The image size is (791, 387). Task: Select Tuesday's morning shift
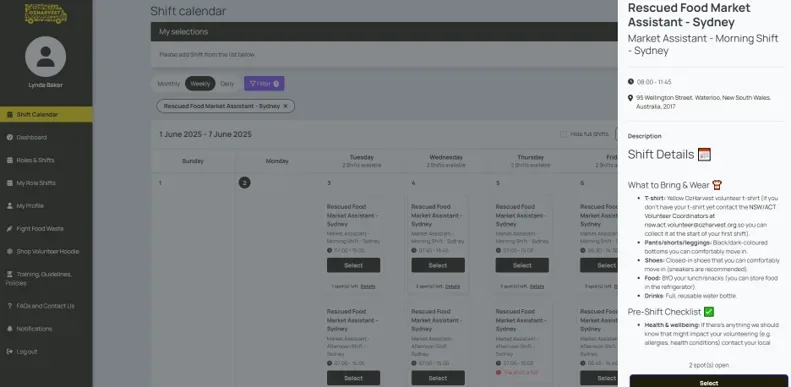point(353,265)
